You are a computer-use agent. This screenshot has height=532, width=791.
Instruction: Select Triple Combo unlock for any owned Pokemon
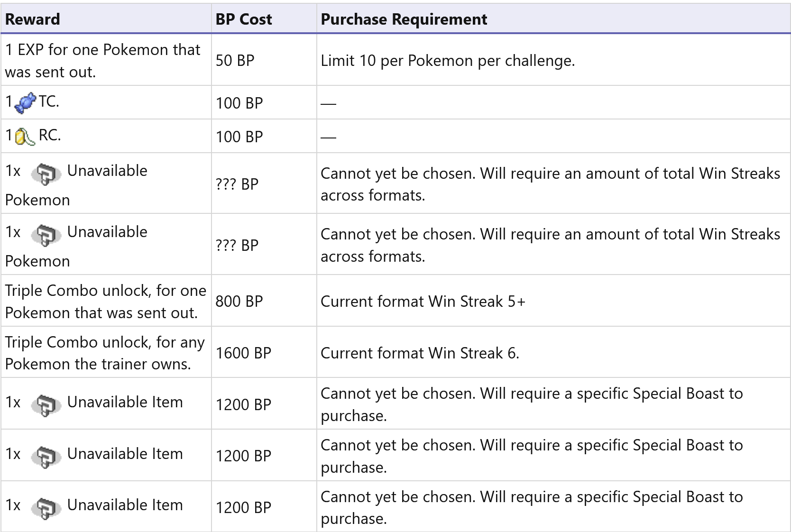click(x=105, y=353)
